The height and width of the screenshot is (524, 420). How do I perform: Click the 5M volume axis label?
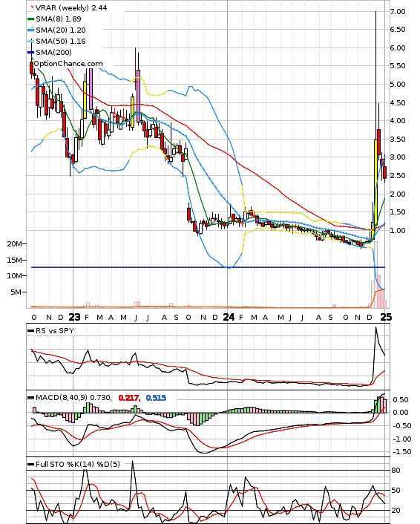pyautogui.click(x=16, y=292)
